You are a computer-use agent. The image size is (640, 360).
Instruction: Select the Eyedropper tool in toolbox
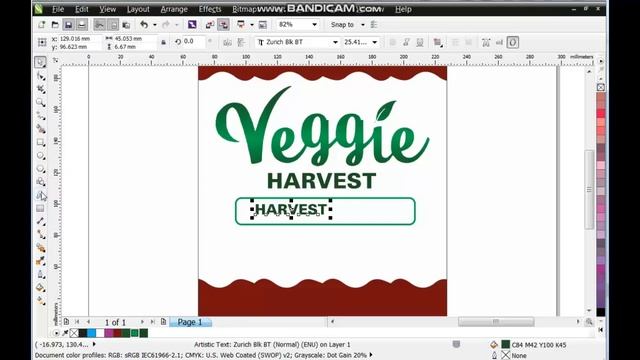pos(40,261)
